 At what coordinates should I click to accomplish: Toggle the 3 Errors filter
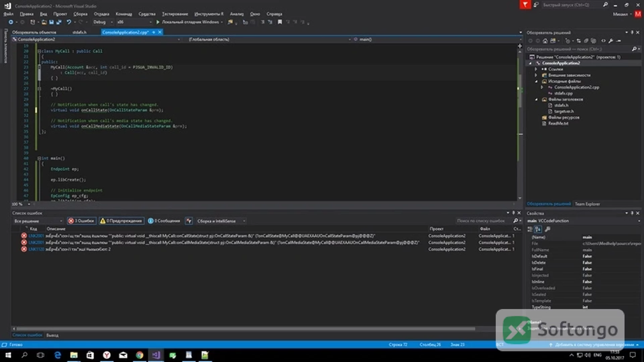pyautogui.click(x=82, y=221)
